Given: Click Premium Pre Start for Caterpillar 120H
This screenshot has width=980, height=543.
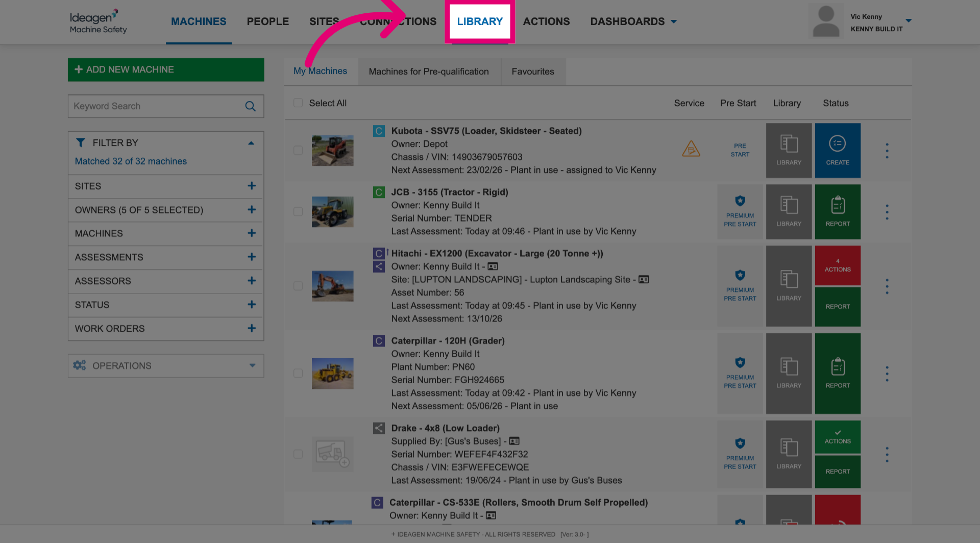Looking at the screenshot, I should point(740,373).
